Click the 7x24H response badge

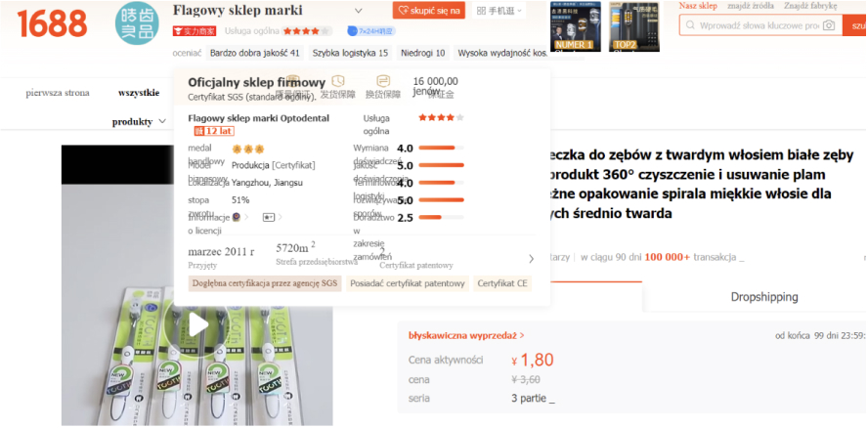[x=370, y=31]
